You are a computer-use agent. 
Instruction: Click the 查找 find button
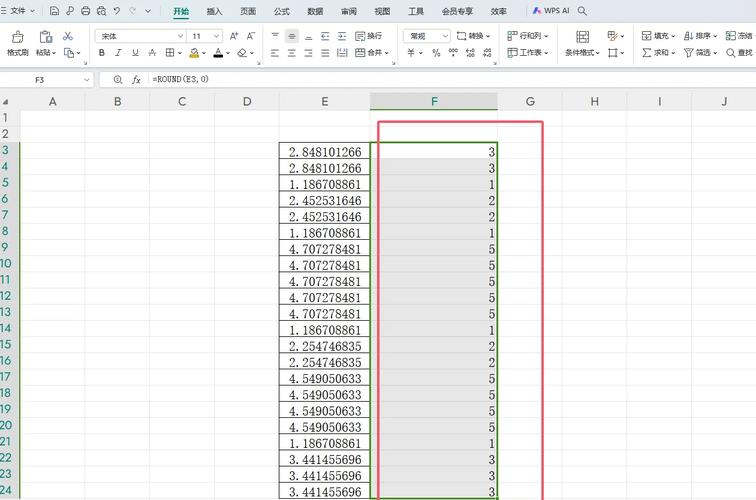point(740,53)
